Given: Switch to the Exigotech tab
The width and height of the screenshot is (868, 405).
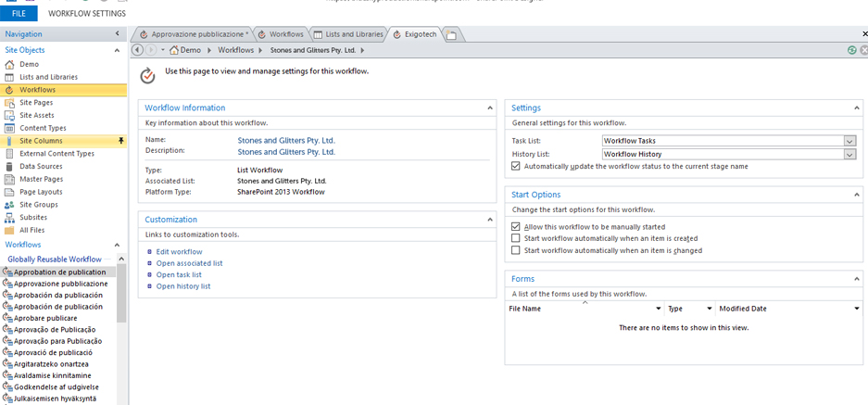Looking at the screenshot, I should click(x=415, y=34).
